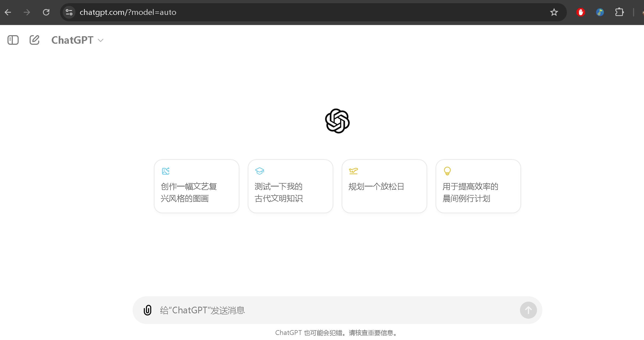Image resolution: width=644 pixels, height=340 pixels.
Task: Click the chatgpt.com/?model=auto address bar URL
Action: 128,12
